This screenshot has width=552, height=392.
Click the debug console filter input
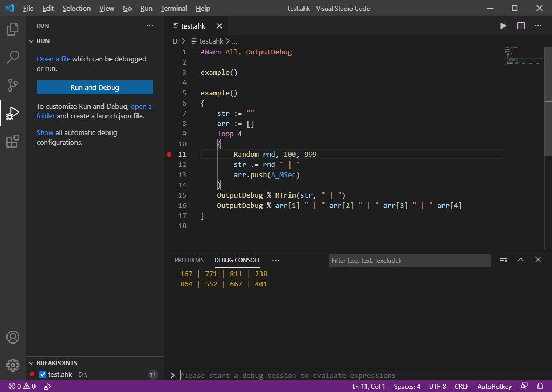[410, 261]
